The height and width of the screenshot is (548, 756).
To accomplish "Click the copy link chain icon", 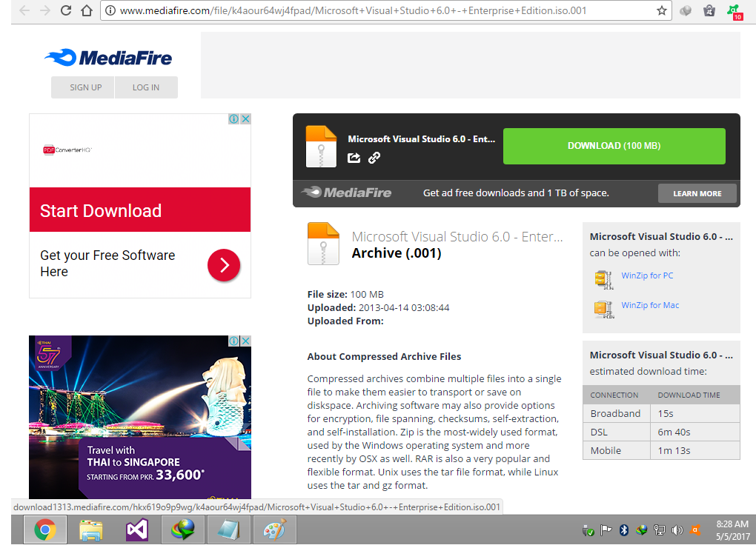I will click(x=374, y=158).
